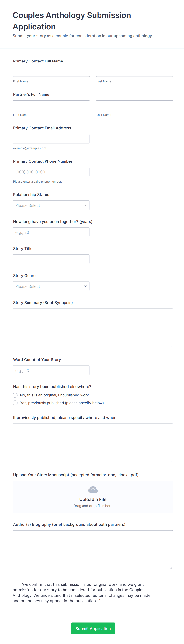The height and width of the screenshot is (644, 184).
Task: Click the Story Genre dropdown chevron
Action: [85, 286]
